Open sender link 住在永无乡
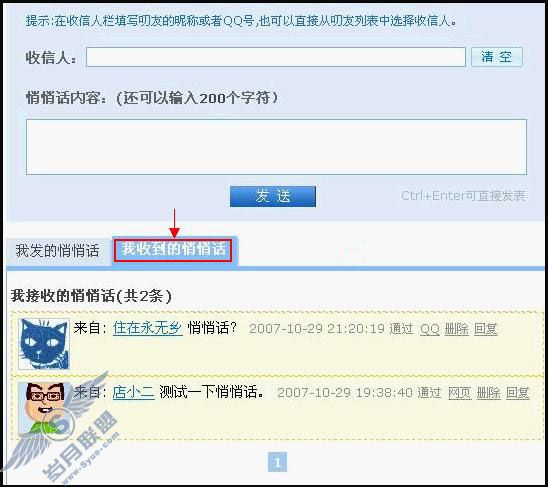The width and height of the screenshot is (548, 487). click(147, 328)
